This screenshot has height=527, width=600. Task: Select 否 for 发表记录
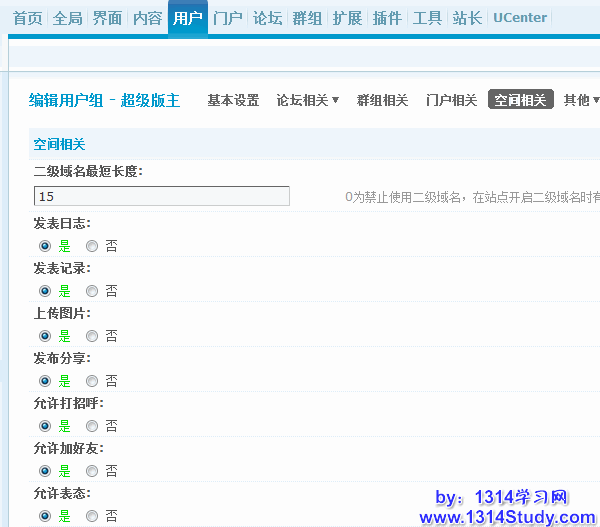pos(92,291)
